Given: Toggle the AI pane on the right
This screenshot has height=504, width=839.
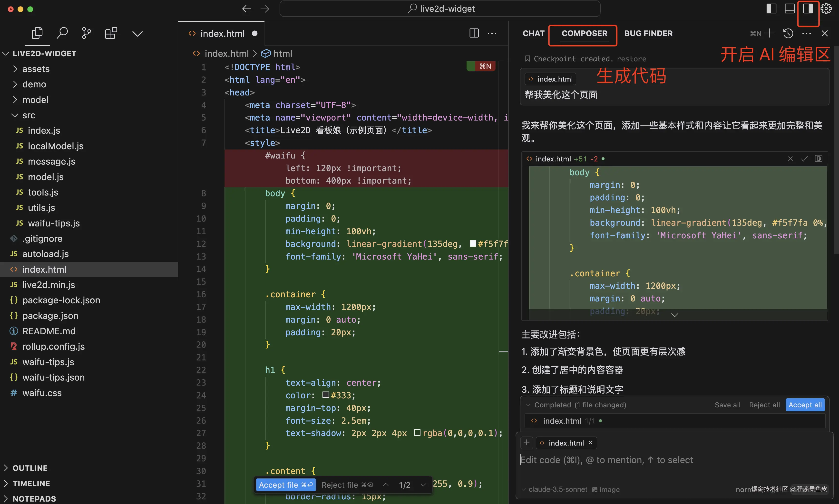Looking at the screenshot, I should tap(808, 9).
